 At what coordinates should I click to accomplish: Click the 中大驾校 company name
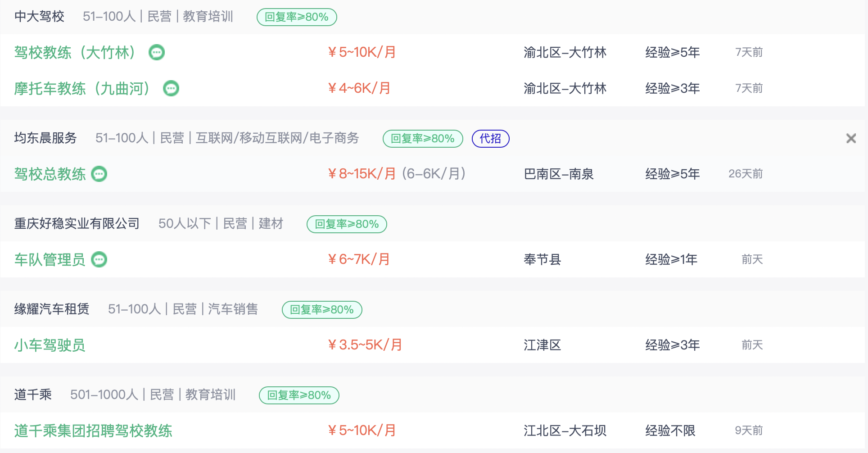[x=39, y=17]
